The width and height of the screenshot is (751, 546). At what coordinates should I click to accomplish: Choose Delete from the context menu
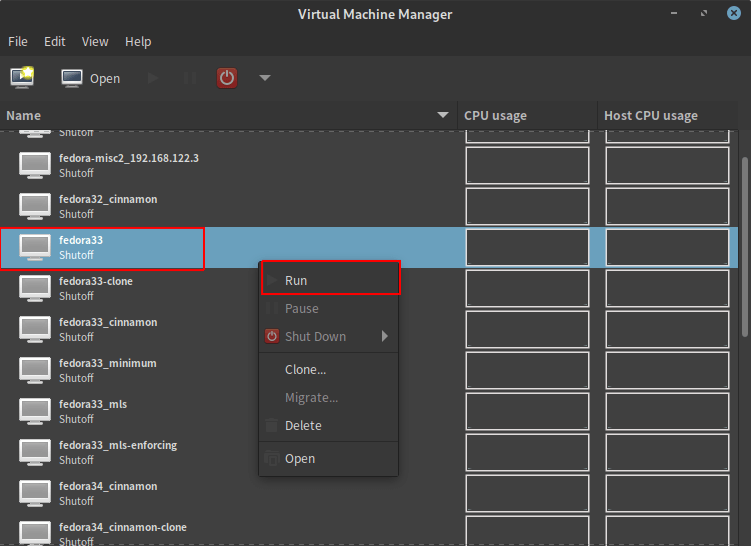[x=329, y=425]
